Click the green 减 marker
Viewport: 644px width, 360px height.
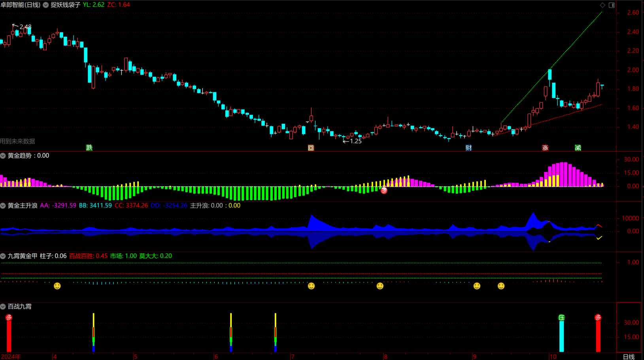click(578, 148)
